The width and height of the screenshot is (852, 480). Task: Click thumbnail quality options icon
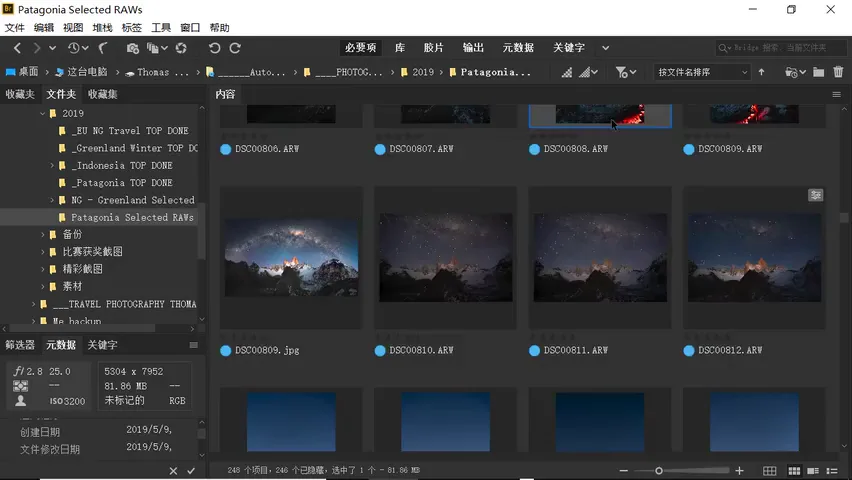(567, 72)
